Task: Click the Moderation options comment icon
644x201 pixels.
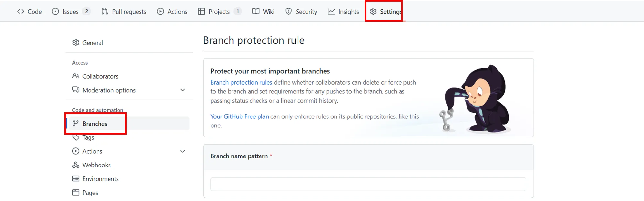Action: [76, 90]
